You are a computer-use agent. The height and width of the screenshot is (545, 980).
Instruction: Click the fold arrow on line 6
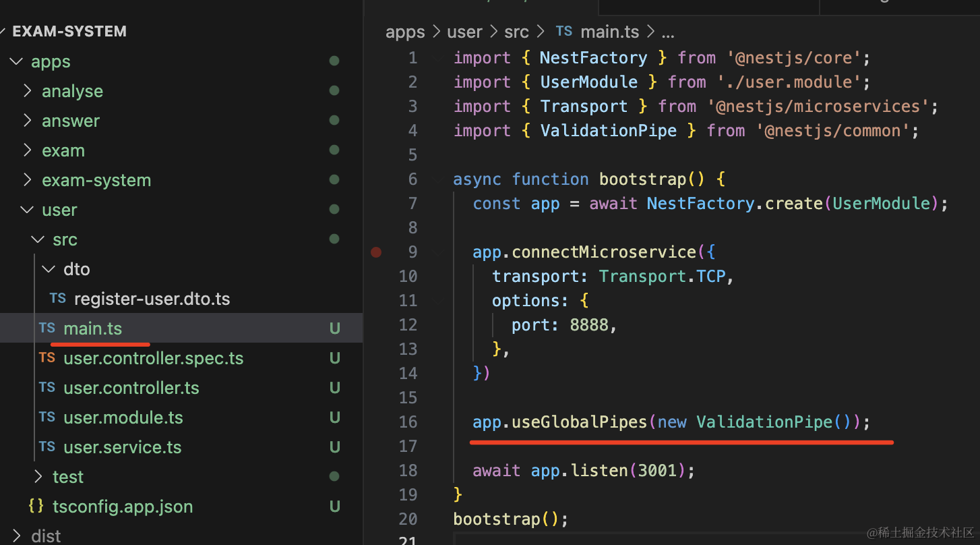[439, 179]
